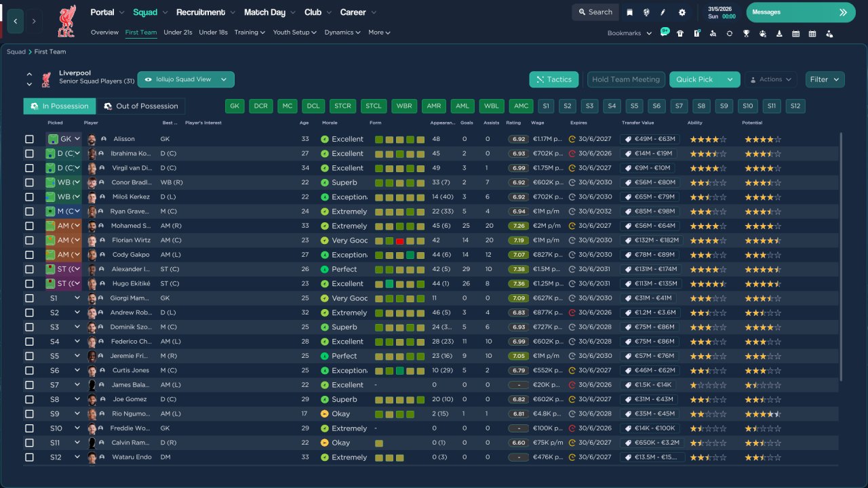Expand the lollujo Squad View dropdown
The width and height of the screenshot is (868, 488).
pyautogui.click(x=186, y=79)
